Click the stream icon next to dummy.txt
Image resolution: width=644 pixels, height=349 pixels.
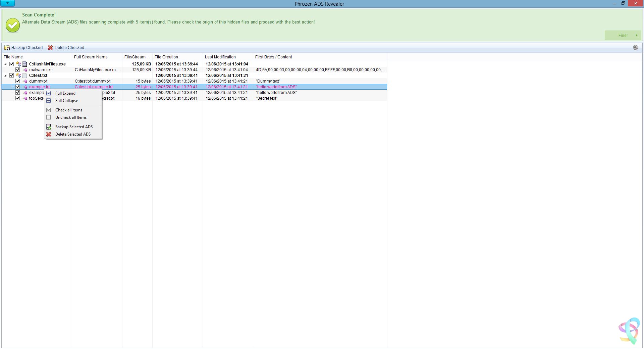click(25, 81)
